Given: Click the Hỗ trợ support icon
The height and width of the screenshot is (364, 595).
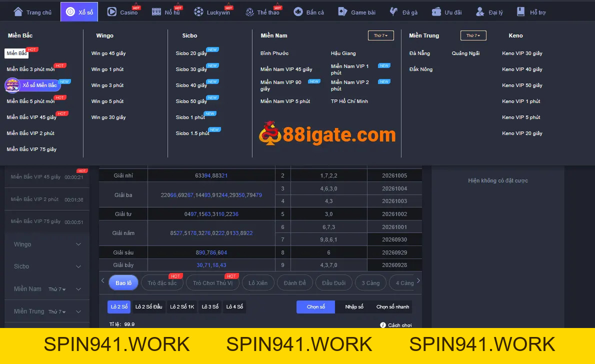Looking at the screenshot, I should tap(521, 12).
